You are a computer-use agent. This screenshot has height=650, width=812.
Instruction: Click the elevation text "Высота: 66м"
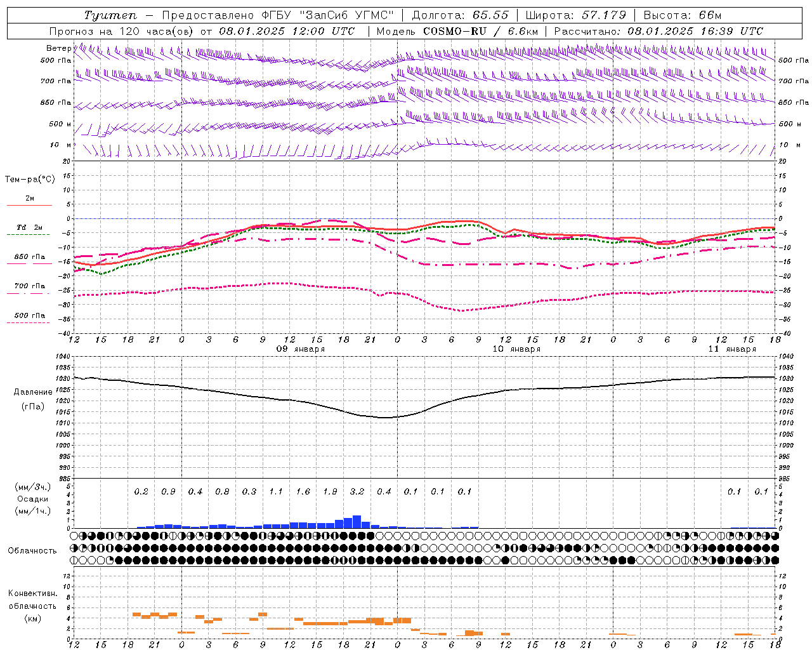(683, 15)
